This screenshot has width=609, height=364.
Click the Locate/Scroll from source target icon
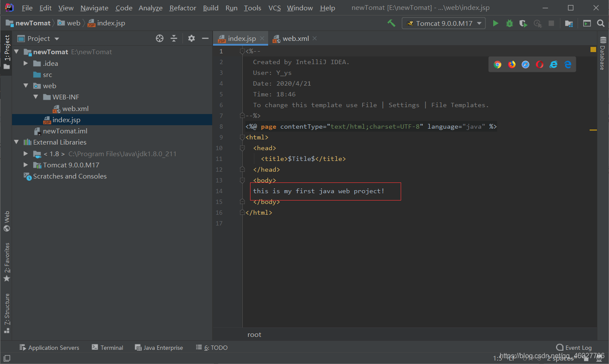(160, 38)
